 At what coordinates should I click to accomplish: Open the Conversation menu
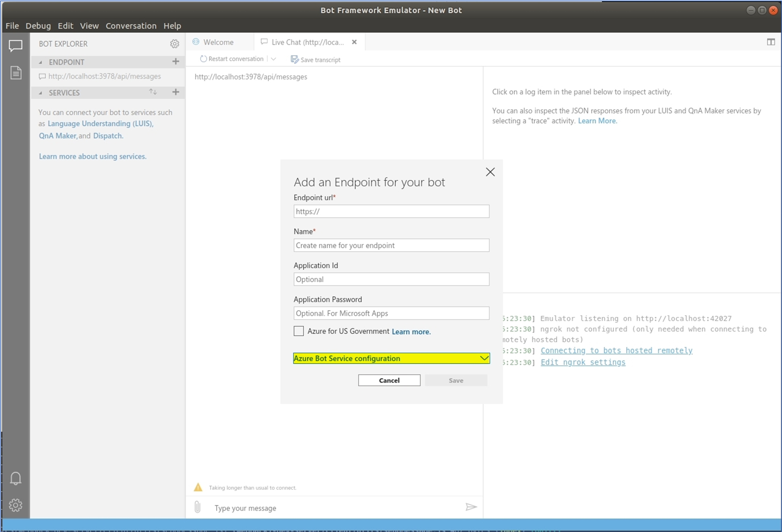(131, 25)
